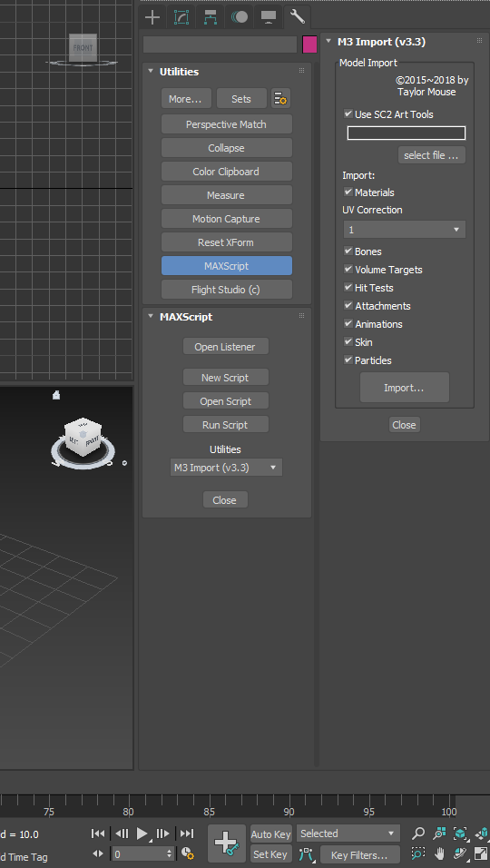Image resolution: width=490 pixels, height=868 pixels.
Task: Toggle the Particles import checkbox
Action: 348,360
